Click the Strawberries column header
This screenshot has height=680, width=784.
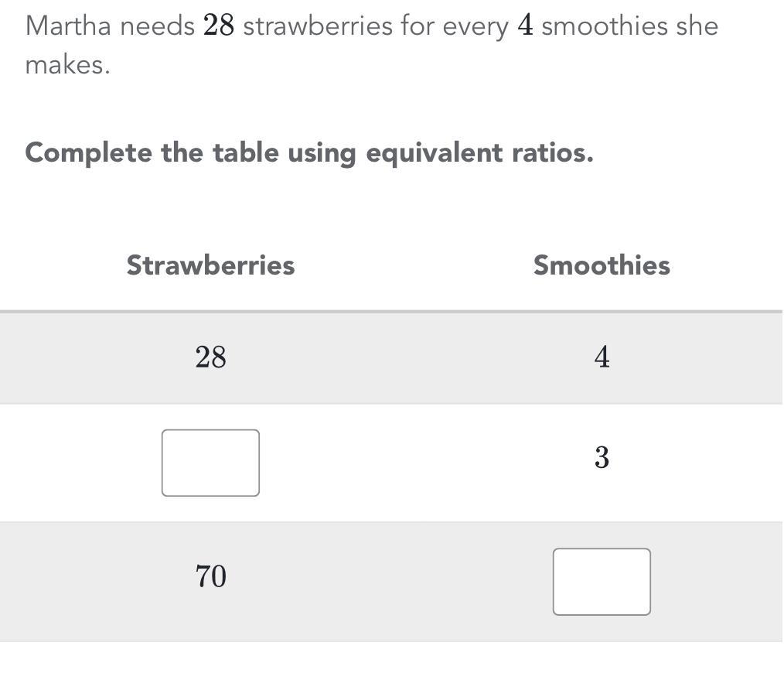210,265
